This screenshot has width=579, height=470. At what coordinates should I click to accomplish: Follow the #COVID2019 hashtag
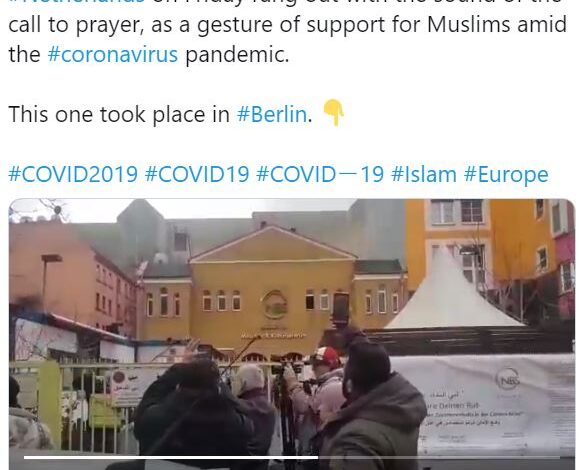click(x=73, y=174)
